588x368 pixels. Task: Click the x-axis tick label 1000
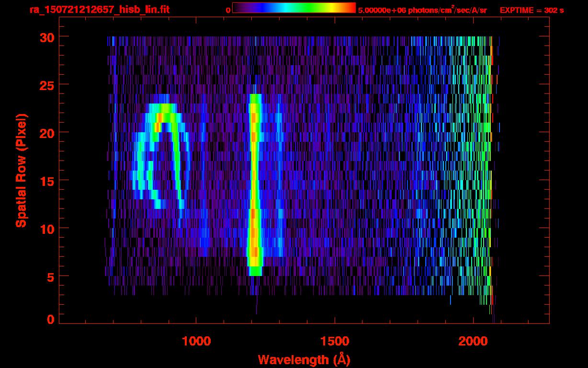click(196, 341)
